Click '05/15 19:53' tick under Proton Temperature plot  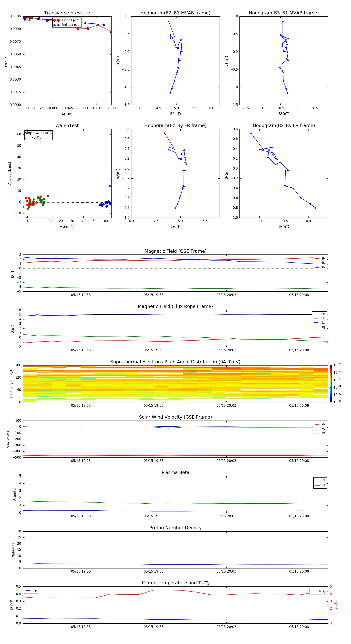pyautogui.click(x=81, y=627)
